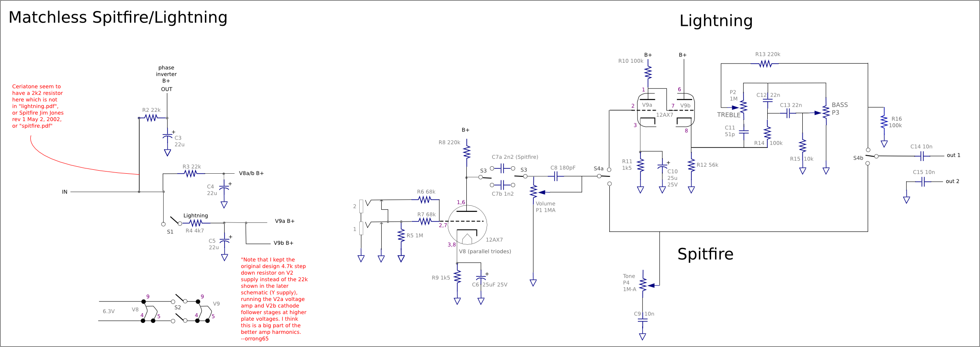Screen dimensions: 980x347
Task: Click the V8a/b B+ supply label
Action: (x=251, y=173)
